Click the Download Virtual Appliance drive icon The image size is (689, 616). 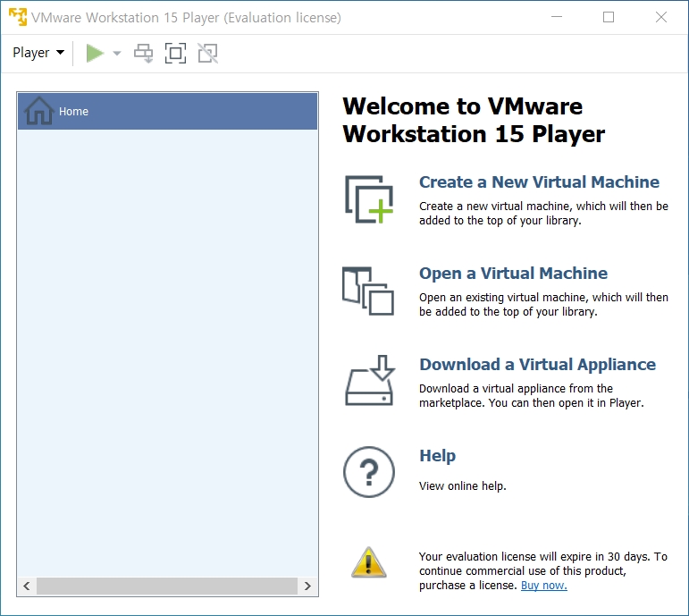[370, 380]
